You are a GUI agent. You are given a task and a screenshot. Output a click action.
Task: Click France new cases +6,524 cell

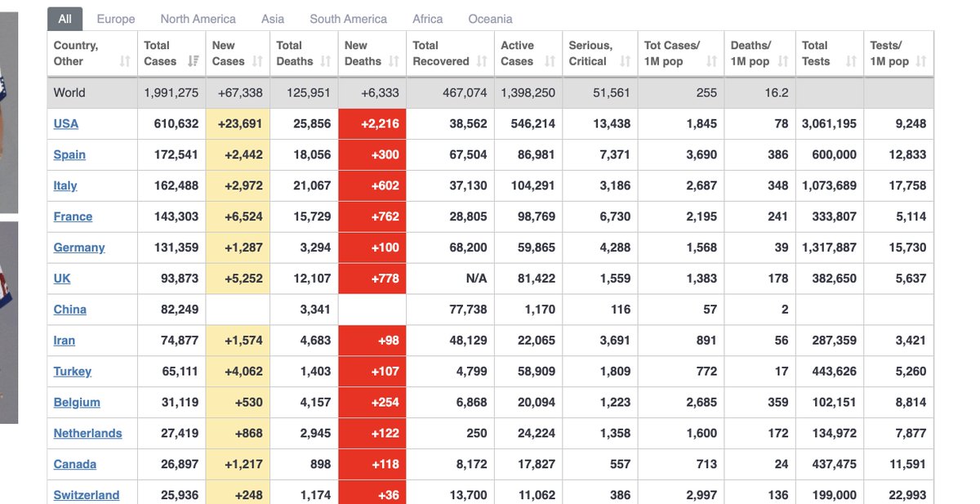(238, 217)
